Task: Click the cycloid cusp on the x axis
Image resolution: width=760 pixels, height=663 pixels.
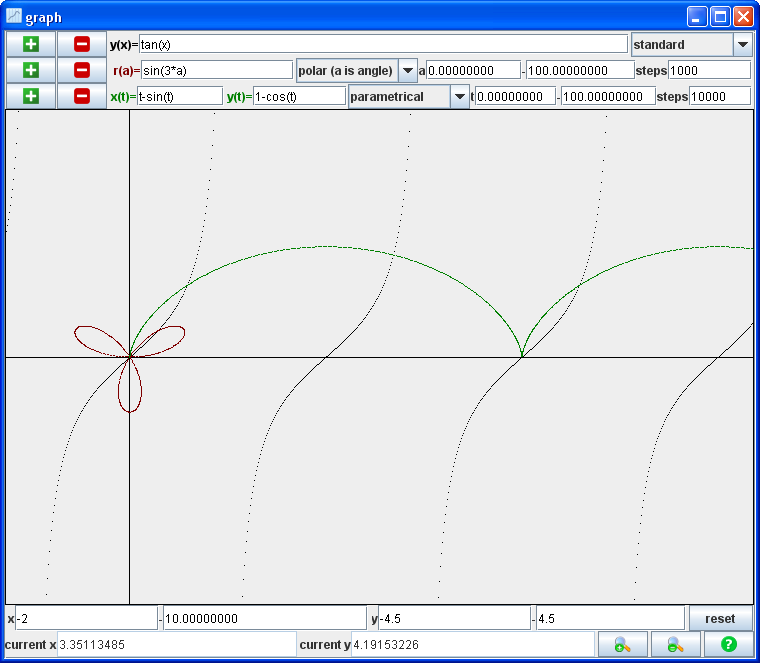Action: click(522, 357)
